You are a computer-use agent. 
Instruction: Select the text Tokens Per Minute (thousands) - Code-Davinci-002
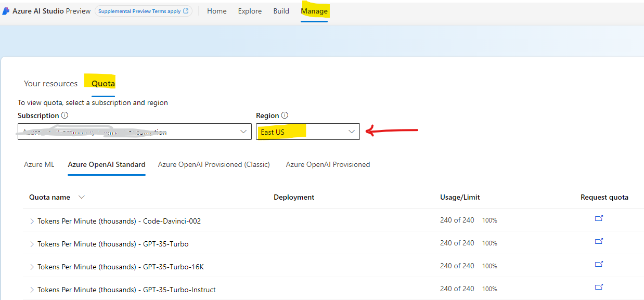click(x=119, y=221)
